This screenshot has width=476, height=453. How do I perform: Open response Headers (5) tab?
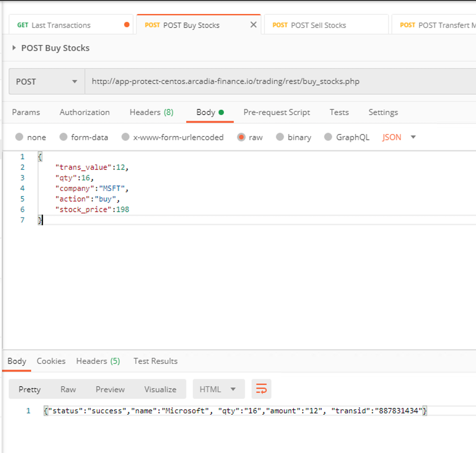[x=98, y=361]
